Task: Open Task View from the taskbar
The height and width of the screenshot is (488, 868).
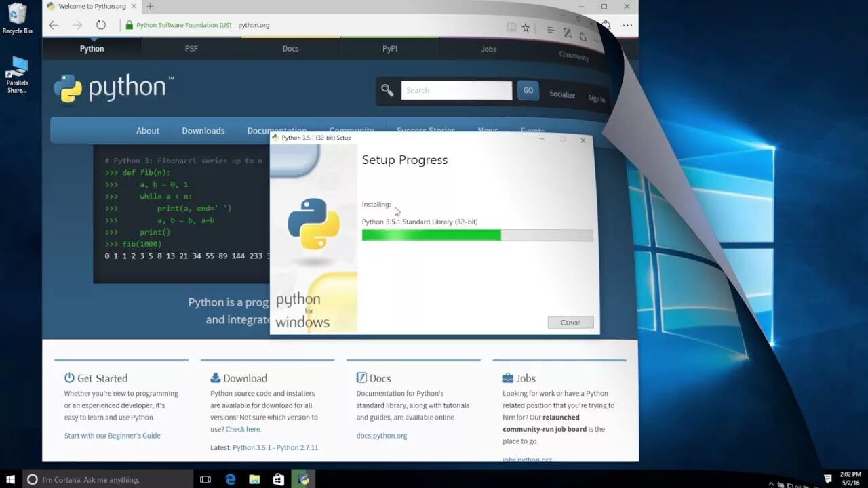Action: tap(205, 479)
